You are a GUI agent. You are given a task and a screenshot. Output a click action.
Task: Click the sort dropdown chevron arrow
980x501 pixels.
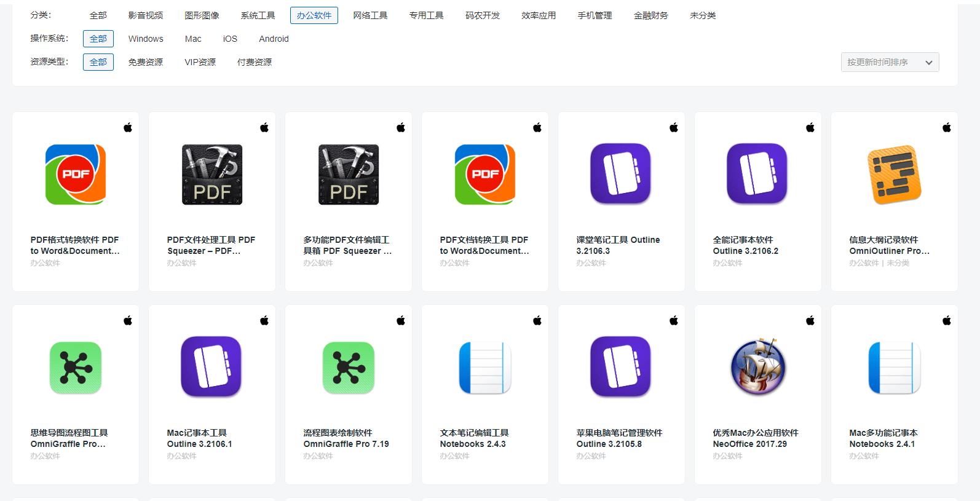click(928, 63)
